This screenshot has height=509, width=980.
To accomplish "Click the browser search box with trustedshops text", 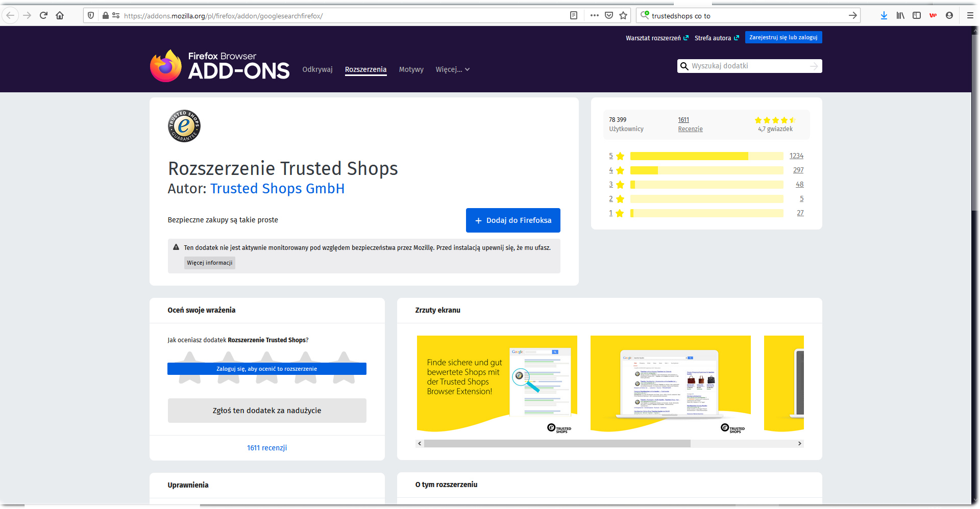I will [748, 16].
